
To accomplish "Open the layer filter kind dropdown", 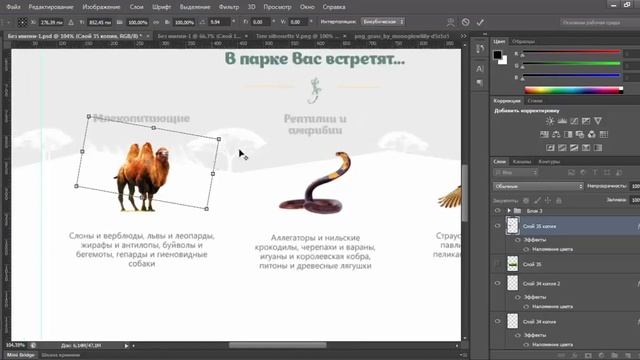I will pos(516,173).
